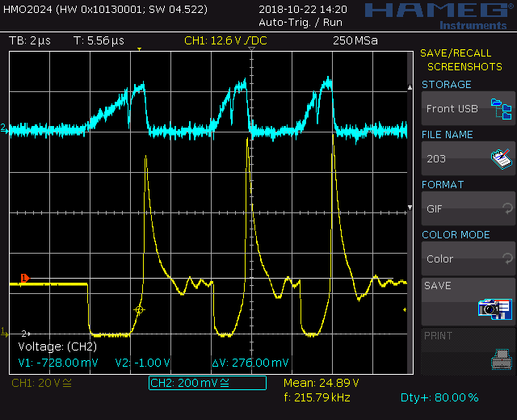Click the camera save screenshot icon
517x420 pixels.
click(495, 309)
